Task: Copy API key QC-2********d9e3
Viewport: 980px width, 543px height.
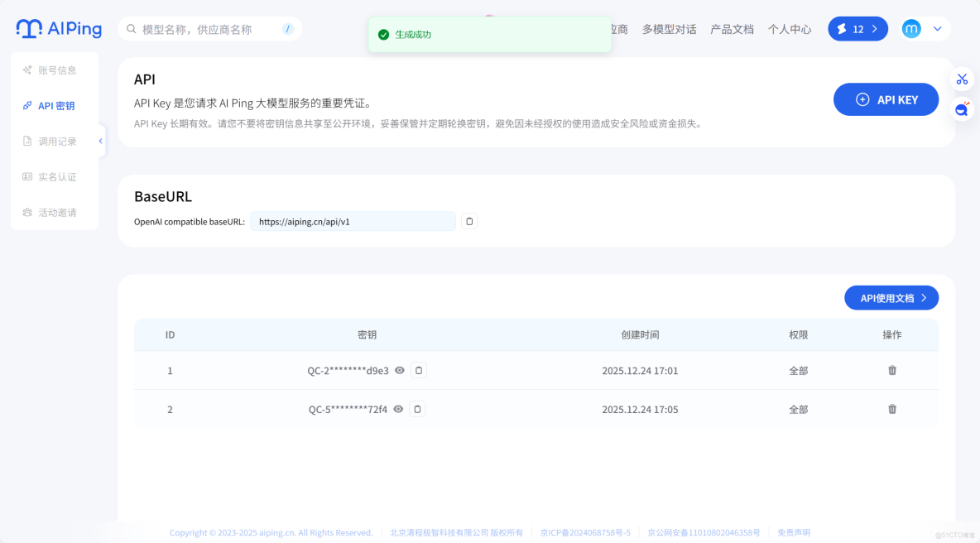Action: click(x=418, y=370)
